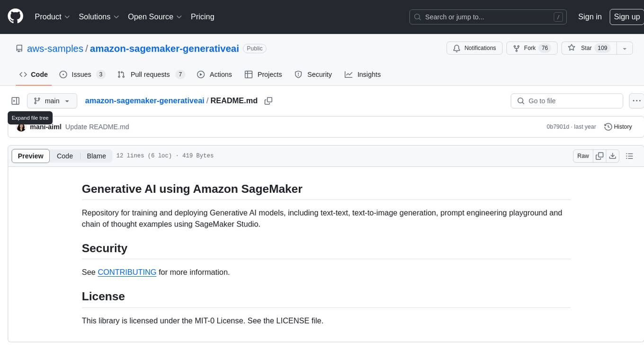View the file History
Screen dimensions: 644x362
click(618, 127)
